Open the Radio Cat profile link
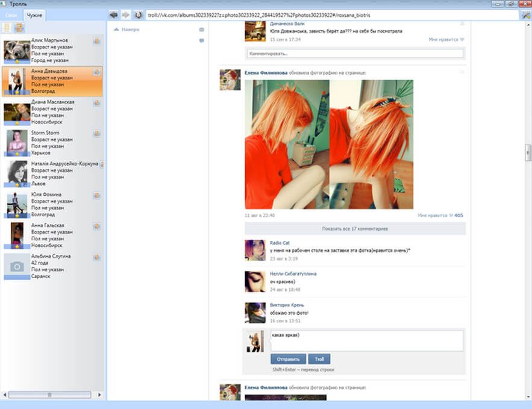The width and height of the screenshot is (532, 409). click(280, 243)
